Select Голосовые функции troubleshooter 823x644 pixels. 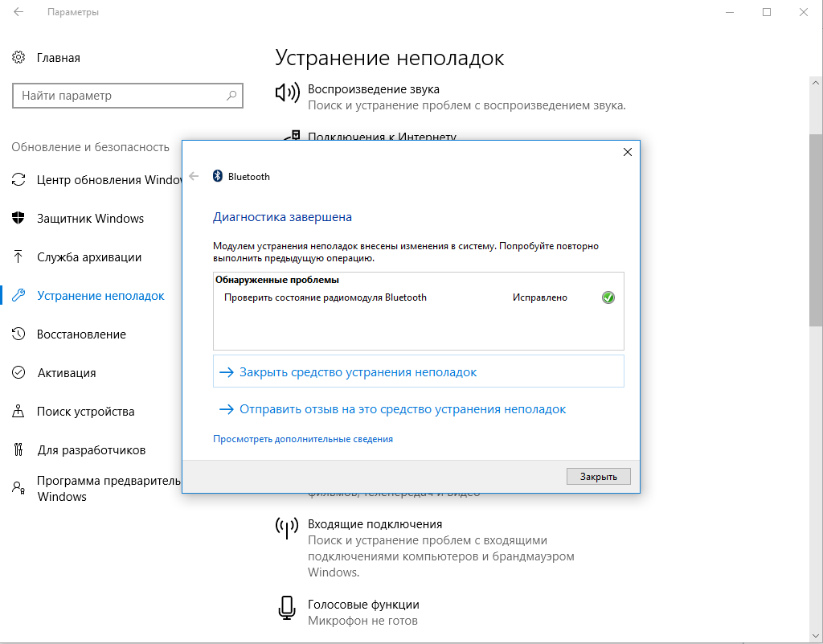[x=363, y=612]
